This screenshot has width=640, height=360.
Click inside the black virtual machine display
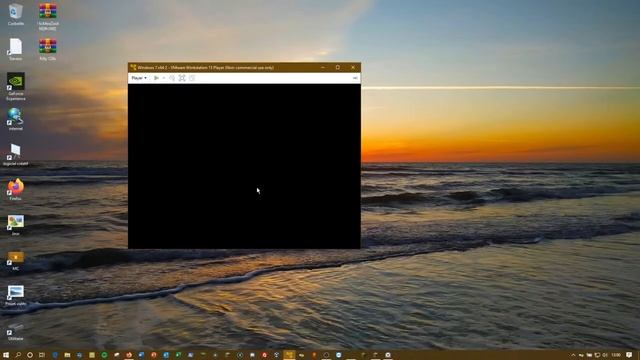244,166
